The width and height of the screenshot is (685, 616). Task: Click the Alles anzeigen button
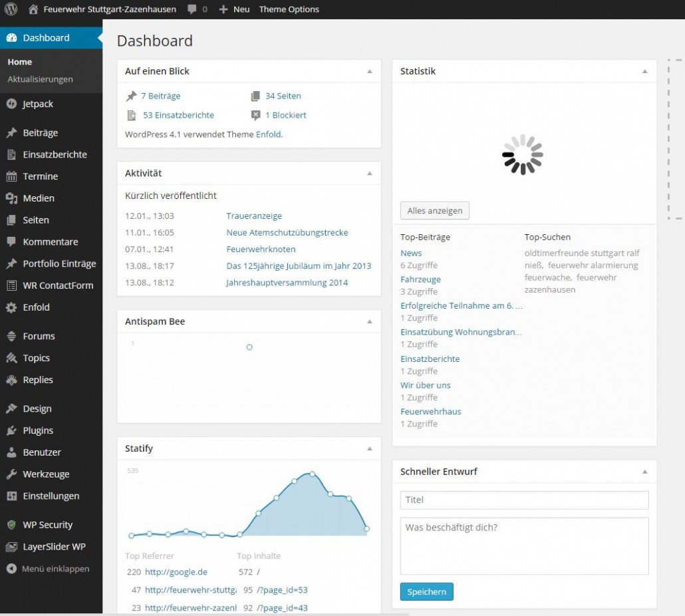coord(435,211)
